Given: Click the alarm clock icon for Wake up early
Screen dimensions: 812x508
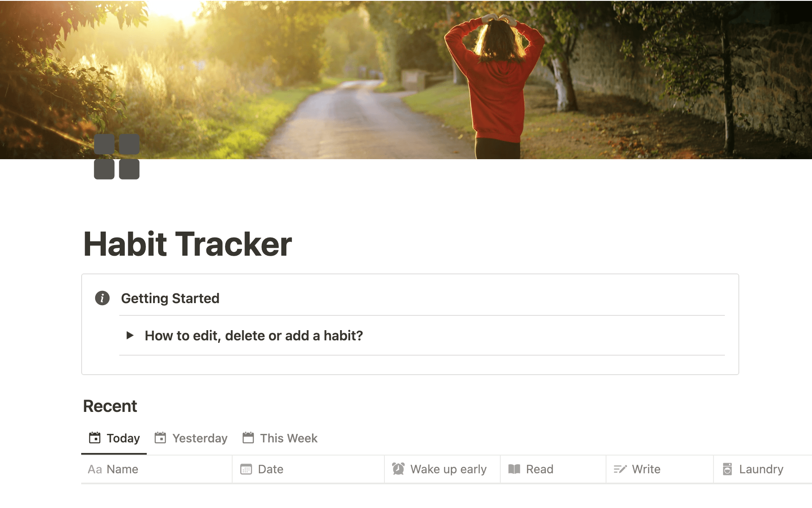Looking at the screenshot, I should (398, 469).
